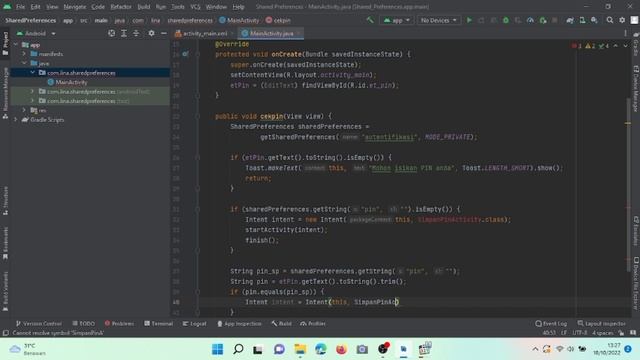Open Windows Start menu
This screenshot has height=360, width=640.
click(218, 349)
